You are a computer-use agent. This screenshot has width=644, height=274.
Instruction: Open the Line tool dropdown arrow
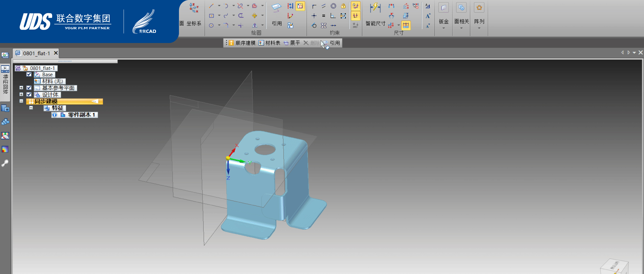219,6
